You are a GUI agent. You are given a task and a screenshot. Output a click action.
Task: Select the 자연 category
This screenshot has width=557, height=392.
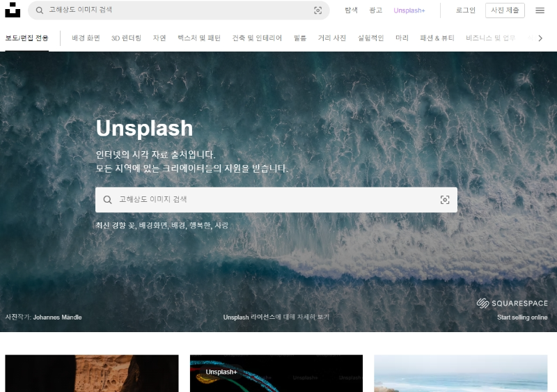pyautogui.click(x=159, y=38)
